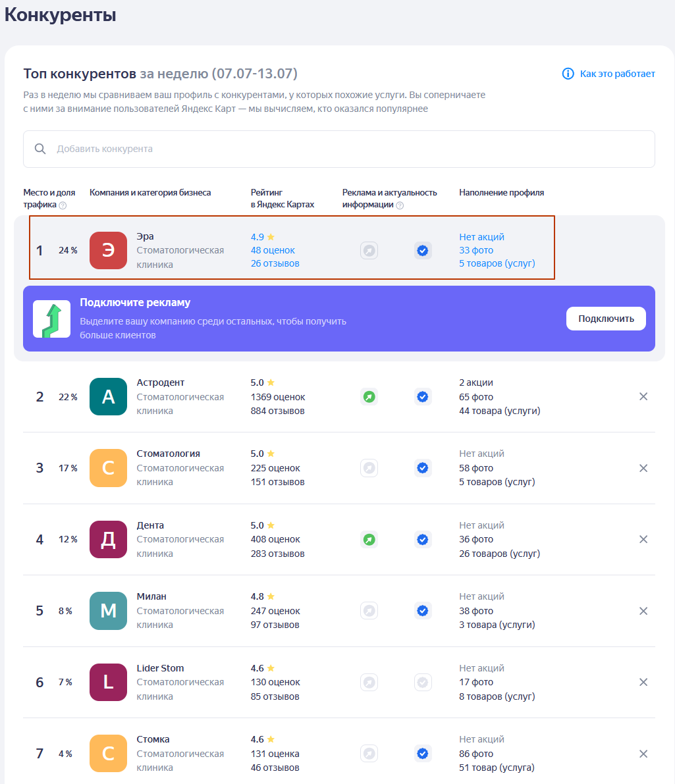Click 1369 оценок in Астродент row

[x=278, y=397]
